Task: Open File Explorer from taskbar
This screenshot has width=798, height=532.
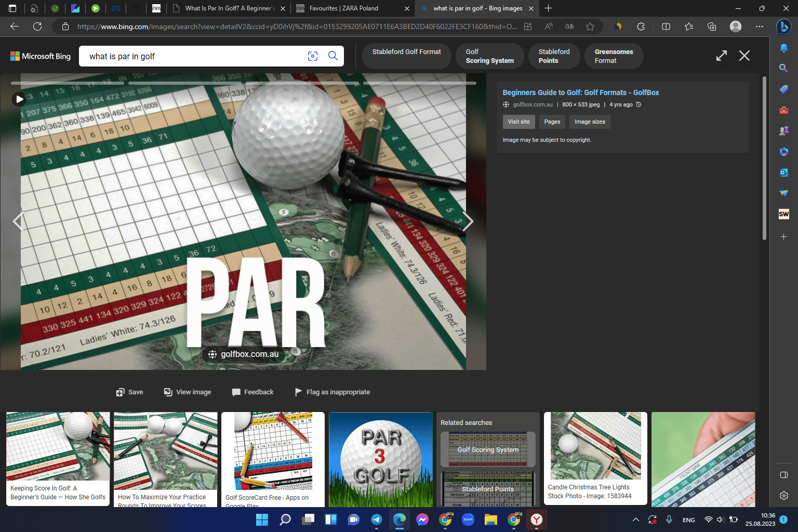Action: point(491,520)
